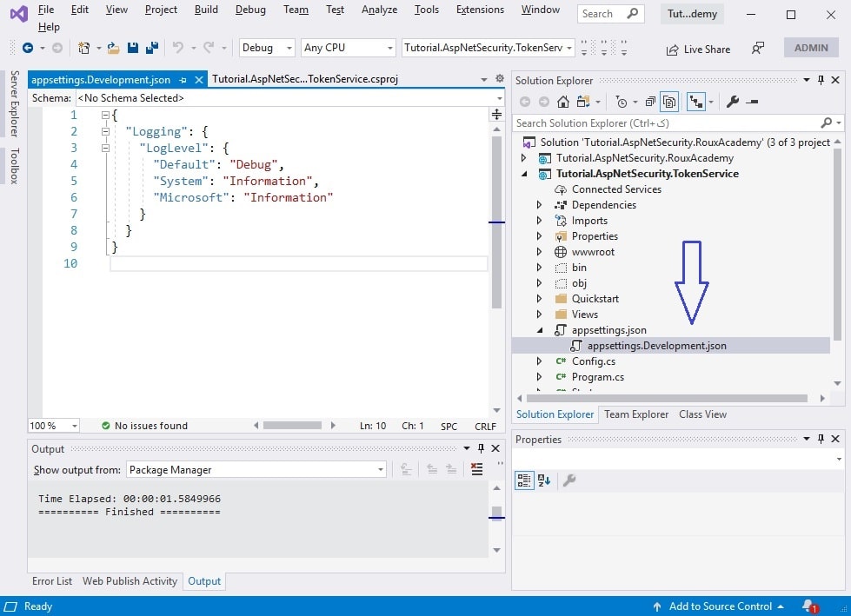Click the Live Share button
Image resolution: width=851 pixels, height=616 pixels.
tap(697, 49)
